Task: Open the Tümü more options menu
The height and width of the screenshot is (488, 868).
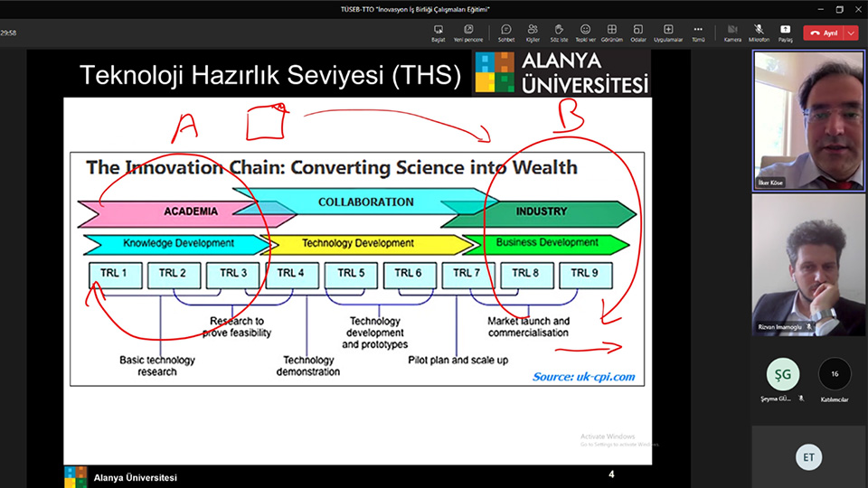Action: (698, 33)
